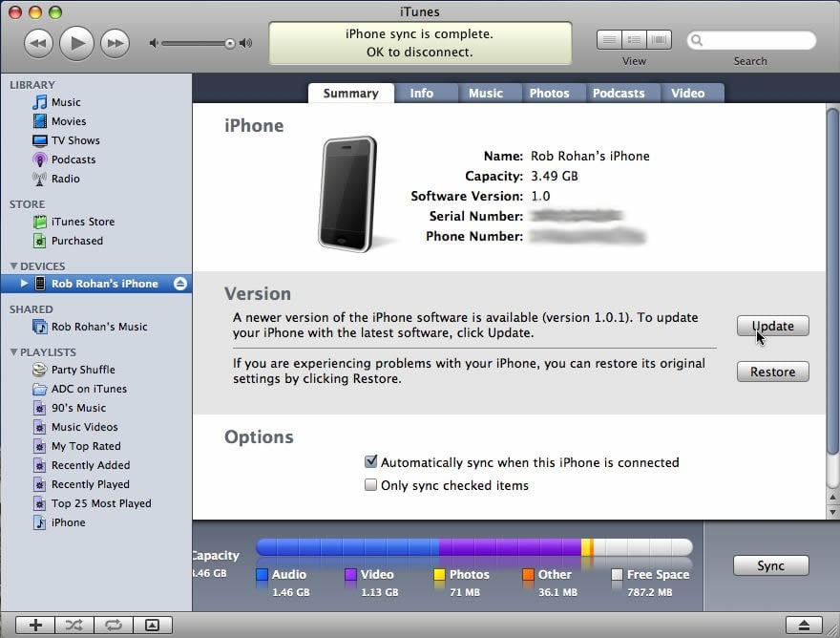Open Music in the Library
This screenshot has width=840, height=638.
pos(66,102)
